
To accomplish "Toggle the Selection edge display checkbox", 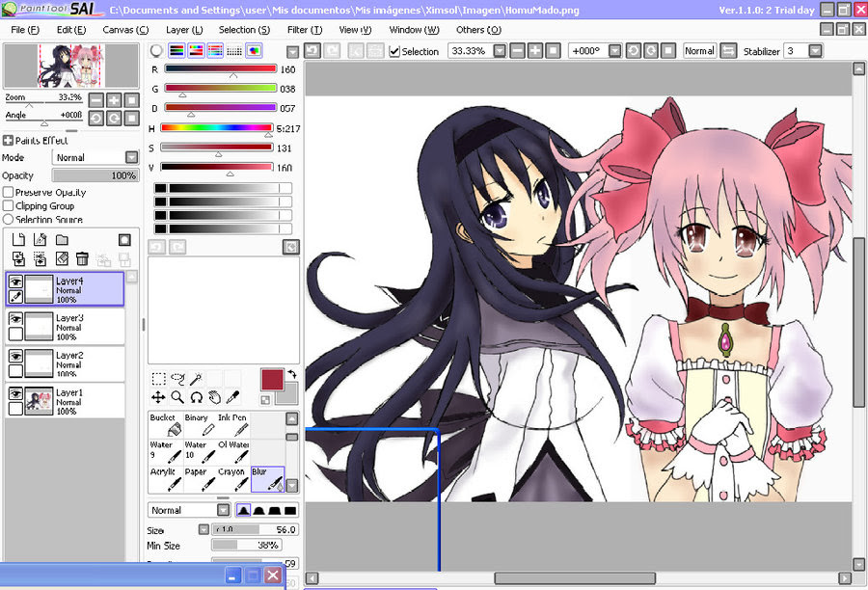I will tap(394, 51).
